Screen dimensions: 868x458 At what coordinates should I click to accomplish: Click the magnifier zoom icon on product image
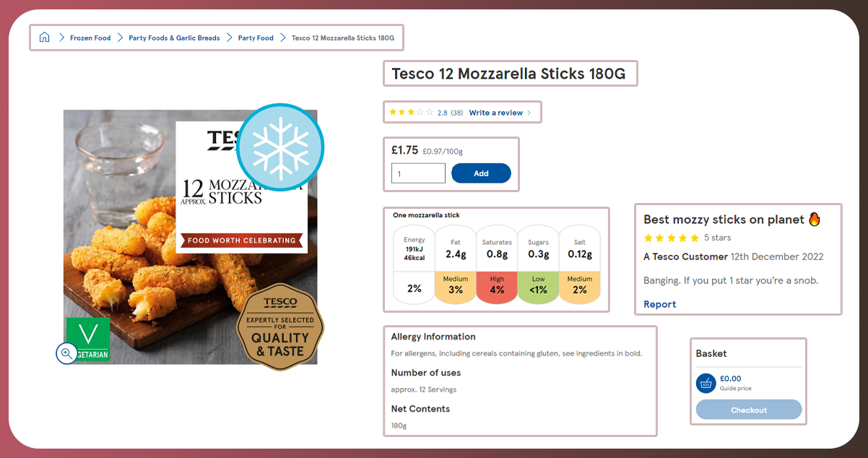66,353
